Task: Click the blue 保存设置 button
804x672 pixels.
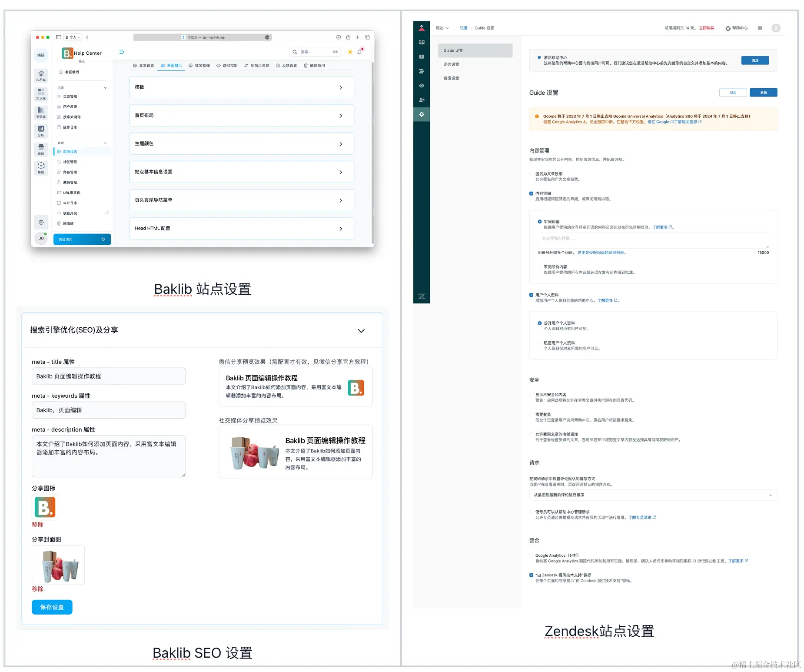Action: [x=52, y=607]
